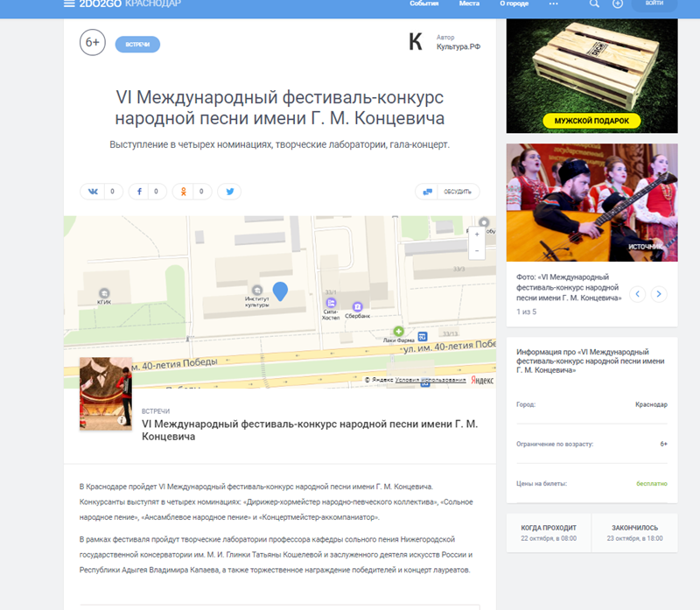Image resolution: width=700 pixels, height=610 pixels.
Task: Share via Twitter icon
Action: click(229, 192)
